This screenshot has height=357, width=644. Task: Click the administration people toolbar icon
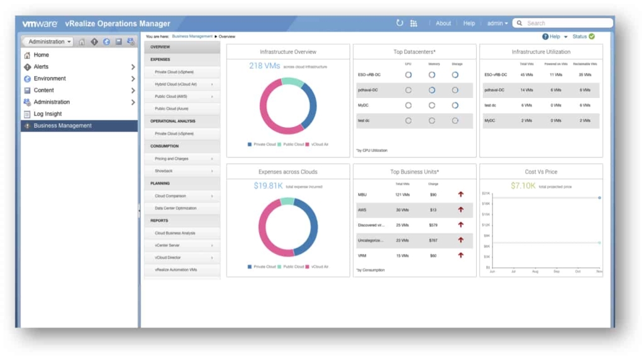(131, 41)
